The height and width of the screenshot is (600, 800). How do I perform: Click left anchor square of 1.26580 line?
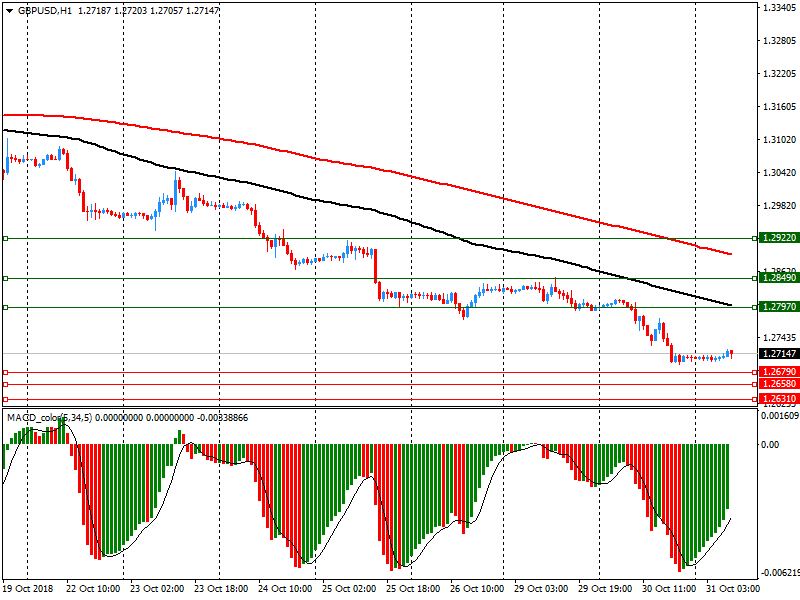[x=5, y=384]
